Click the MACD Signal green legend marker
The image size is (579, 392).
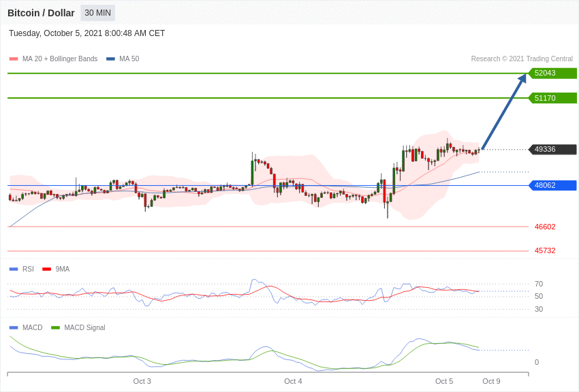55,328
